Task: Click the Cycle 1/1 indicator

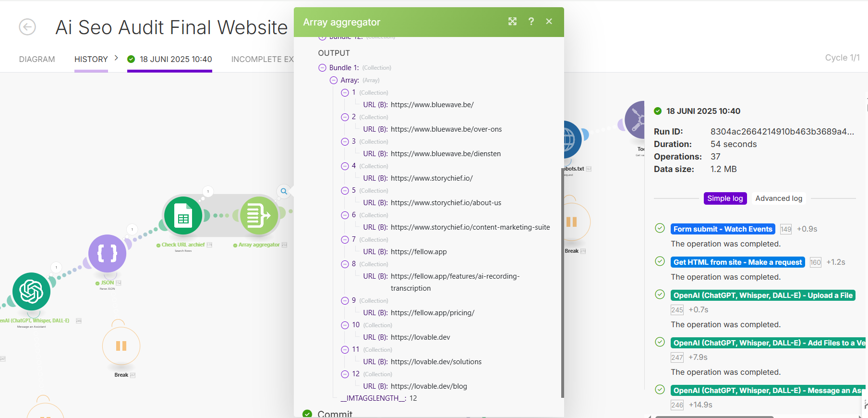Action: tap(843, 58)
